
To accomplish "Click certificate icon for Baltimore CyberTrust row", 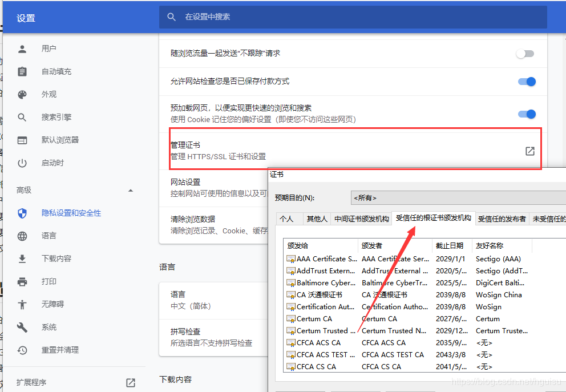I will [290, 282].
